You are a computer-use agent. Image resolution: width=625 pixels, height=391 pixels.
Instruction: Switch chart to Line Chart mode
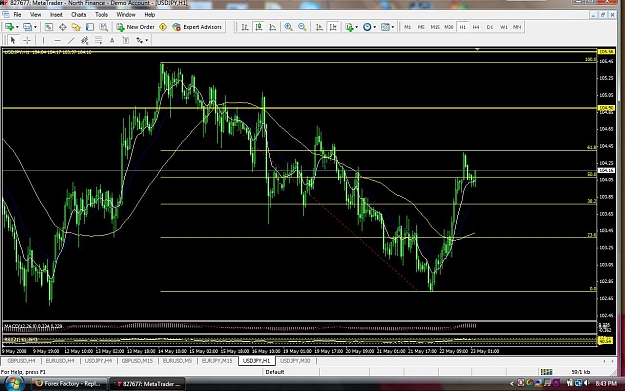pos(273,27)
